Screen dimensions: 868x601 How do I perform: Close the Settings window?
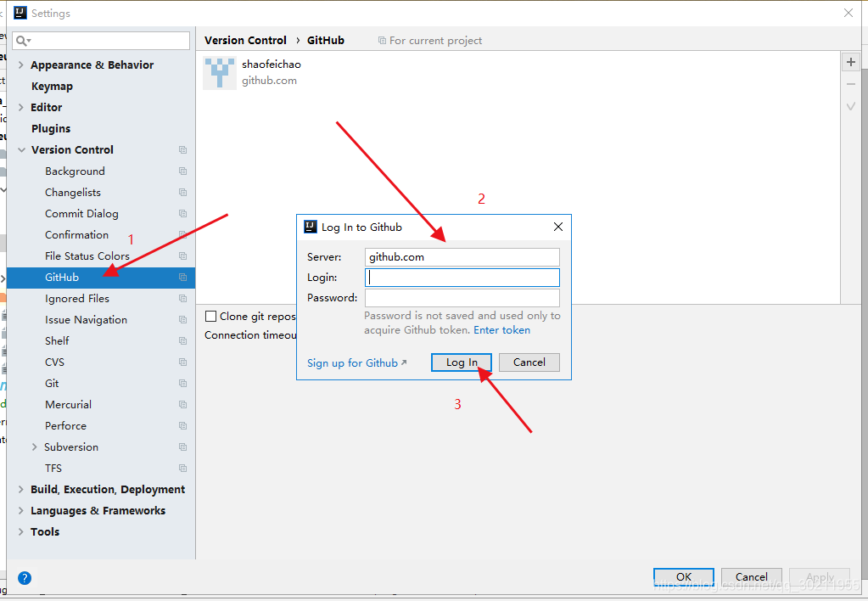tap(848, 13)
